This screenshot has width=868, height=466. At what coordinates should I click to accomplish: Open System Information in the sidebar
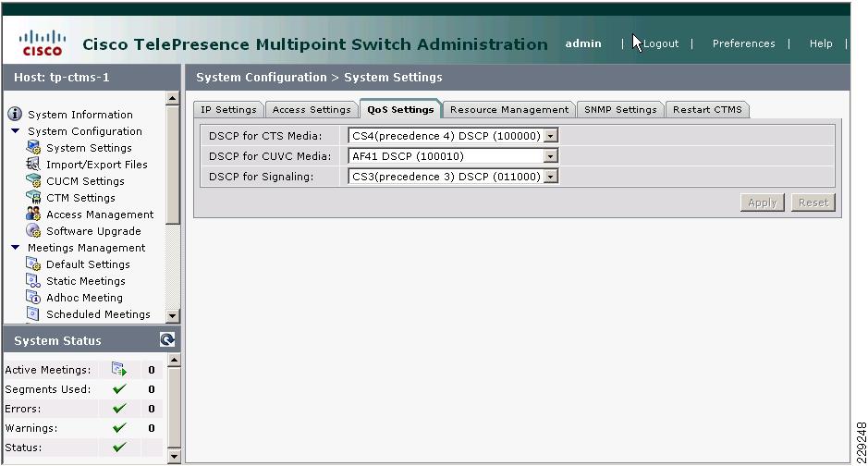tap(80, 115)
